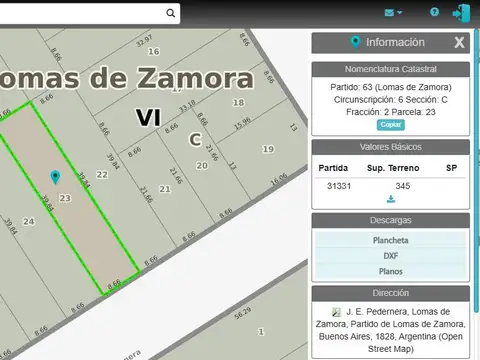Click the Nomenclatura Catastral section header
This screenshot has width=480, height=360.
(391, 69)
